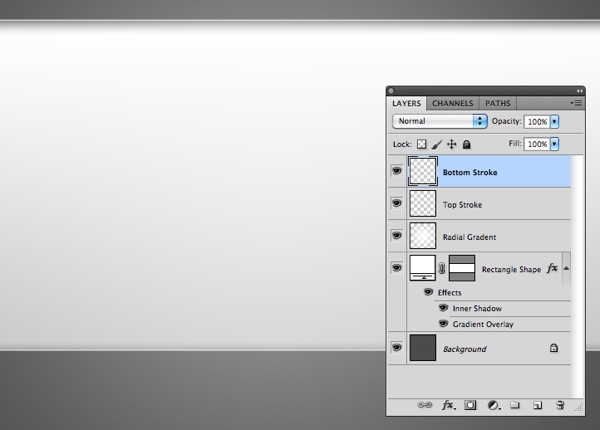
Task: Click the Rectangle Shape vector mask thumbnail
Action: pyautogui.click(x=462, y=268)
